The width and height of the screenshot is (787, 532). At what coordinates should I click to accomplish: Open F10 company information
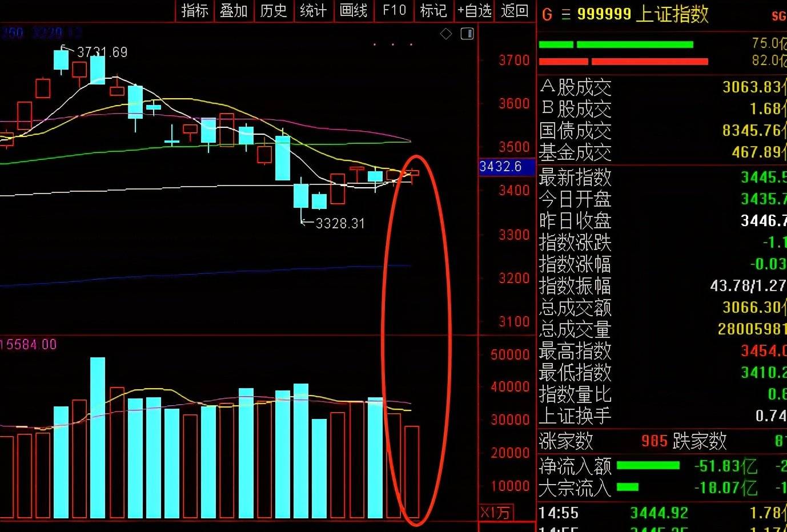[x=394, y=11]
